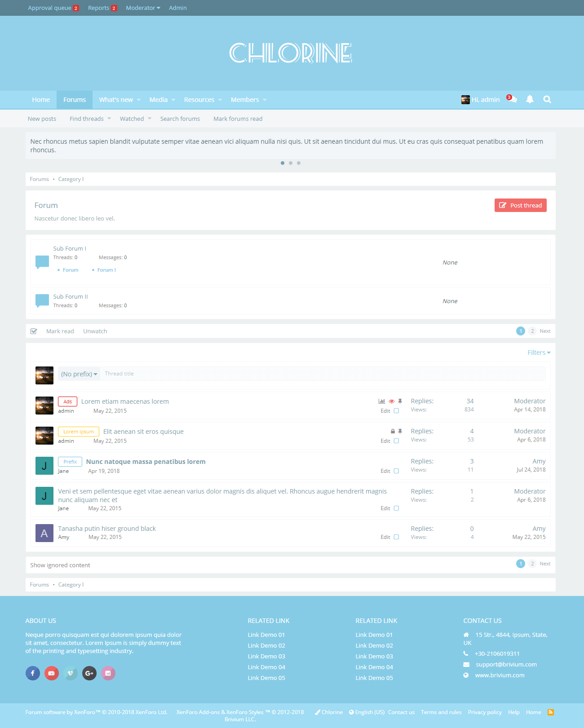Tick checkbox for Nunc natoque massa thread

point(396,471)
